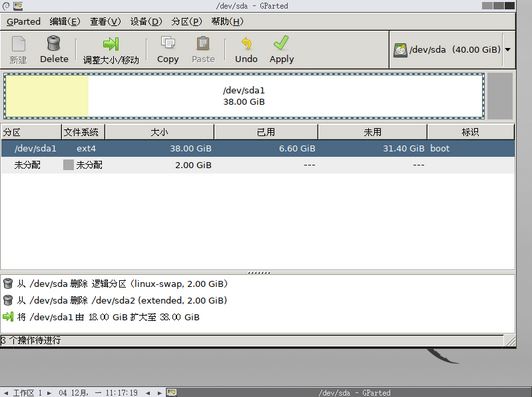Undo the last operation
The height and width of the screenshot is (397, 532).
[x=246, y=50]
